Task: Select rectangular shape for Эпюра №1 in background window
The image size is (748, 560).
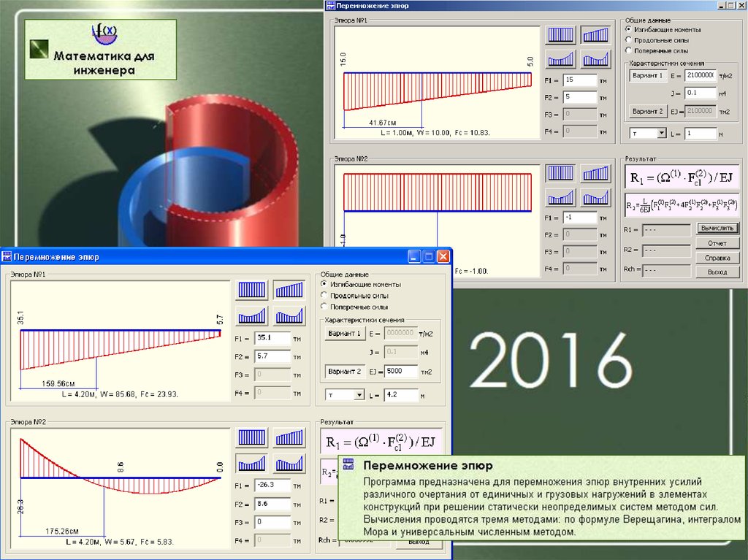Action: point(560,35)
